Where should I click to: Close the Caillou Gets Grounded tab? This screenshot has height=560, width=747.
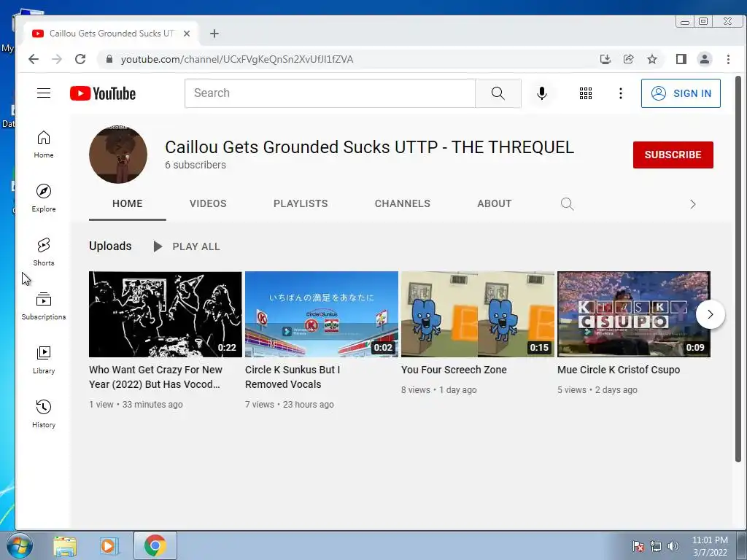coord(187,34)
